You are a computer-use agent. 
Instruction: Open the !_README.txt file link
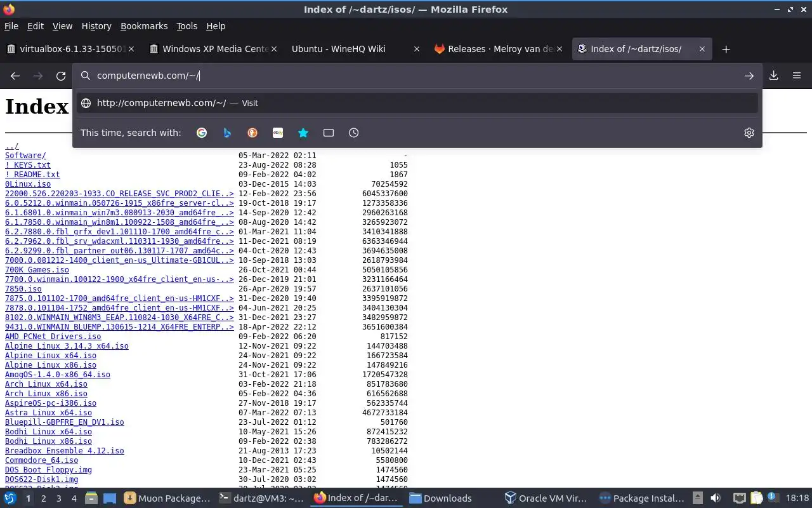(x=32, y=175)
